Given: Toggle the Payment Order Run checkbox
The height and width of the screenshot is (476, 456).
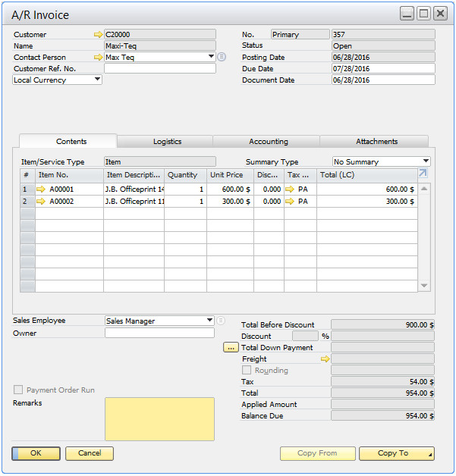Looking at the screenshot, I should [18, 390].
